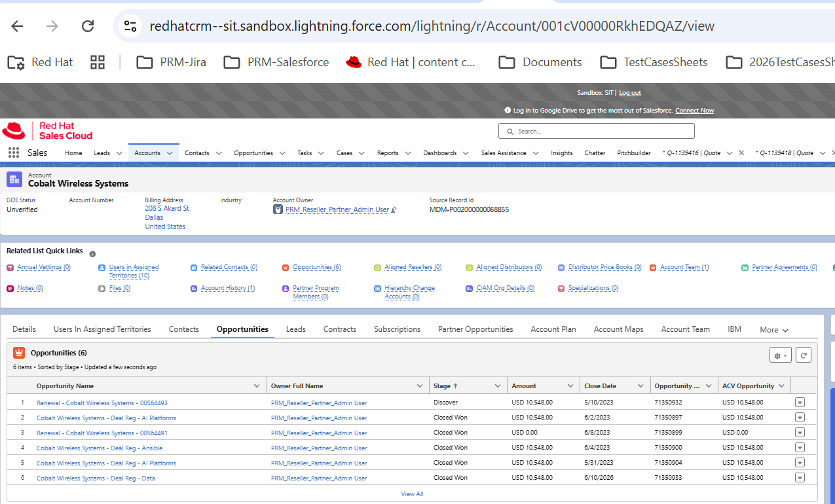
Task: Click the 6/10/2026 close date cell
Action: click(600, 478)
